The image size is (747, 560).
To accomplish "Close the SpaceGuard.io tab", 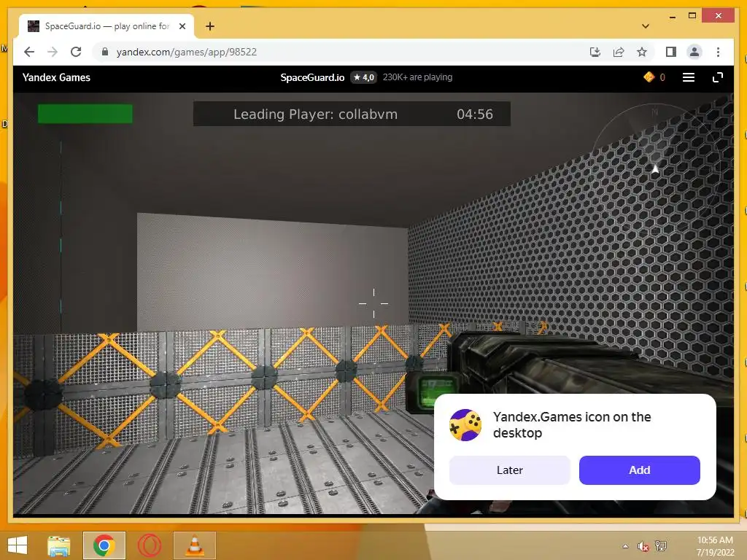I will 182,26.
